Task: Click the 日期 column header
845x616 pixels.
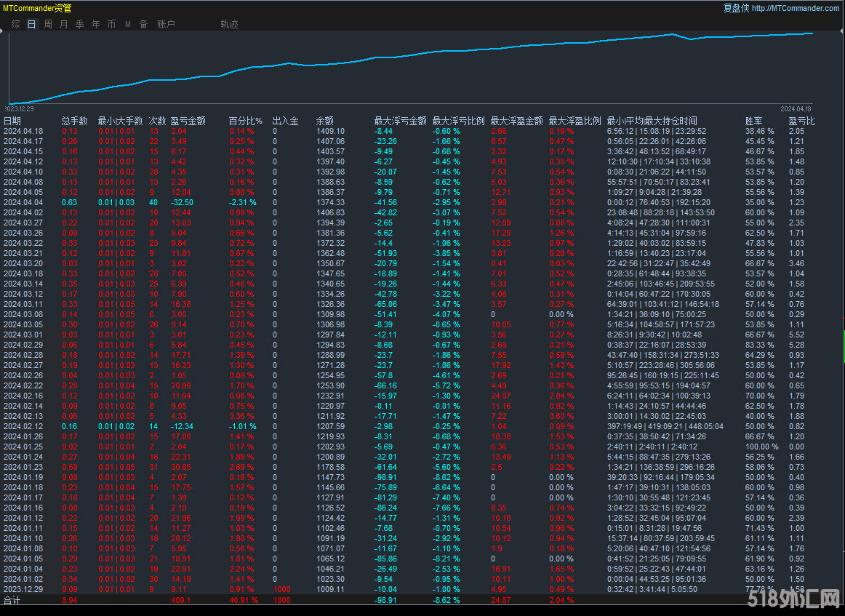Action: [x=12, y=121]
